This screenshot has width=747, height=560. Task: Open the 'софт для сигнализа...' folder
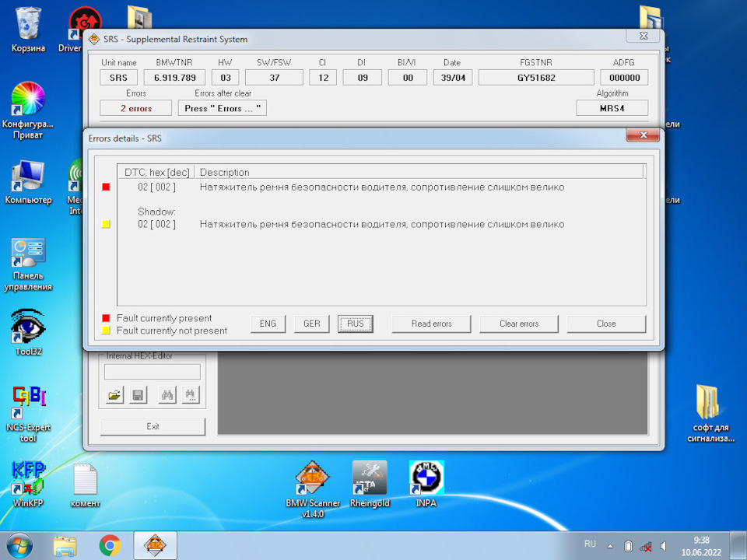click(710, 412)
